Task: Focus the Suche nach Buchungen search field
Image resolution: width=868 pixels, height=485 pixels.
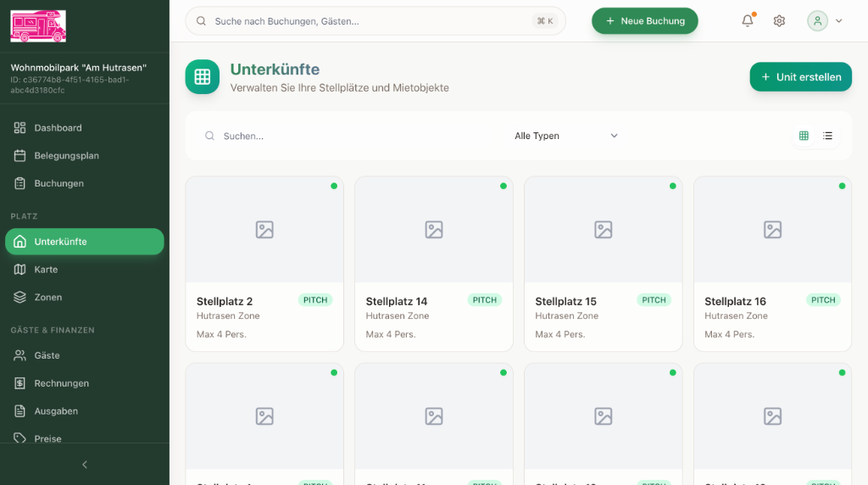Action: coord(373,21)
